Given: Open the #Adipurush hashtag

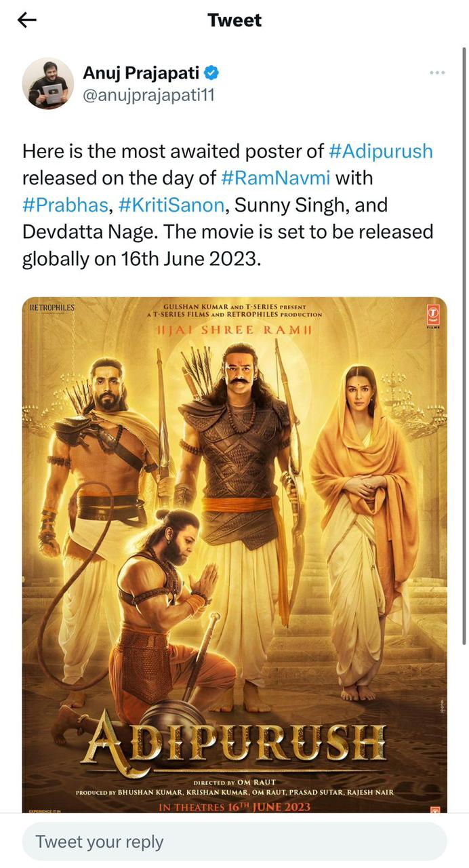Looking at the screenshot, I should [380, 151].
